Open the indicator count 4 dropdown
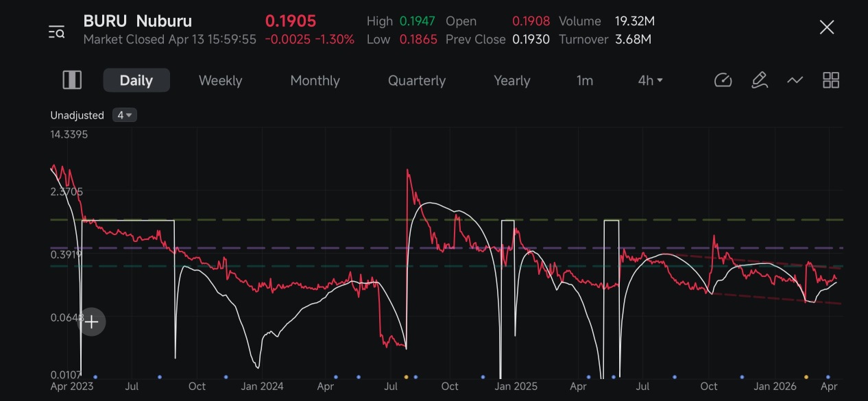 [x=125, y=115]
